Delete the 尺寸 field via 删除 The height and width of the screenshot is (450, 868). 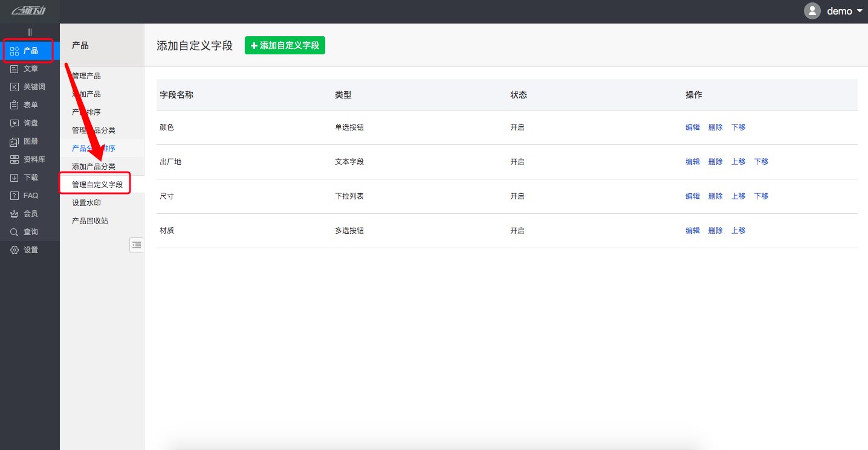pyautogui.click(x=716, y=196)
